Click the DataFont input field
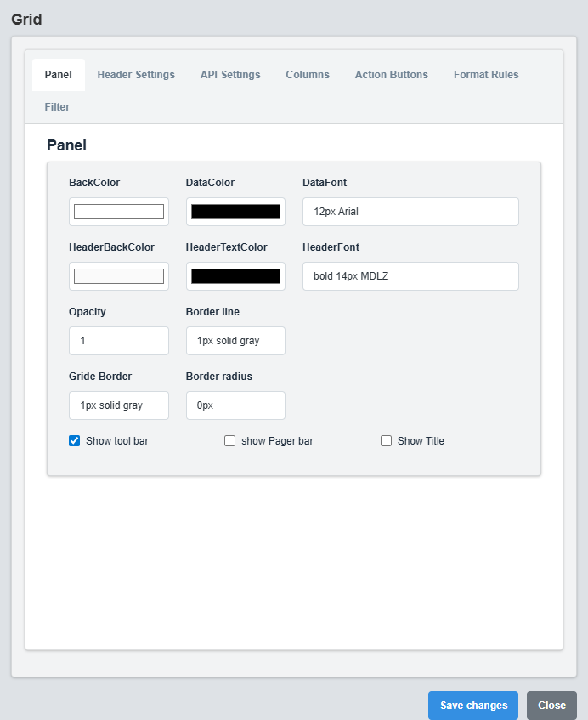This screenshot has width=588, height=720. point(410,211)
